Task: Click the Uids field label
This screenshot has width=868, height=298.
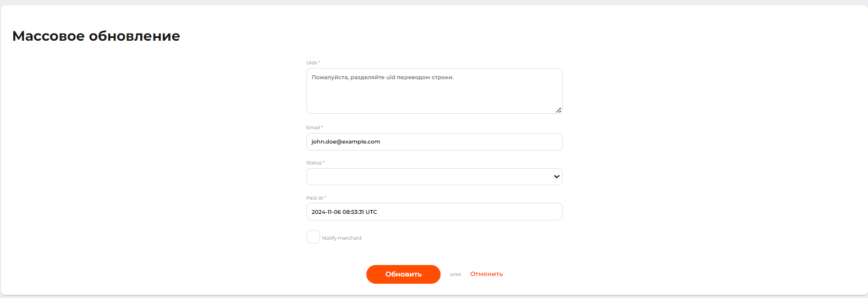Action: pos(311,63)
